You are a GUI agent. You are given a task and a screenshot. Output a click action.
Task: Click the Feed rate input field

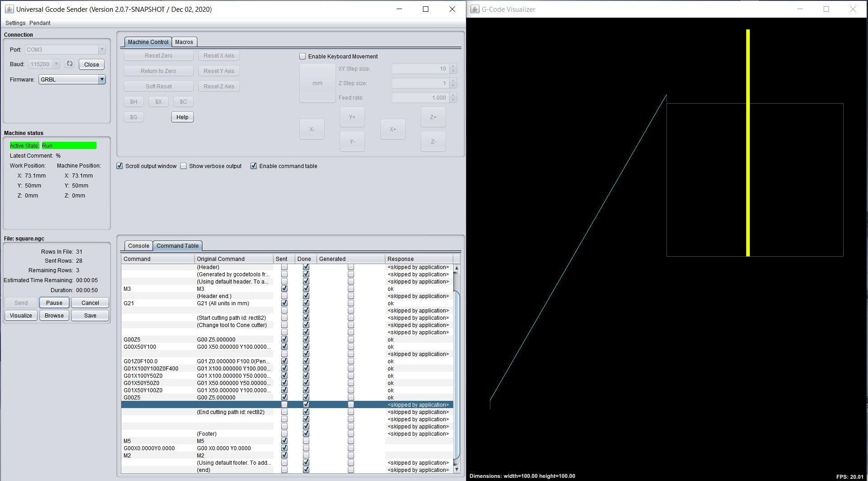point(421,98)
